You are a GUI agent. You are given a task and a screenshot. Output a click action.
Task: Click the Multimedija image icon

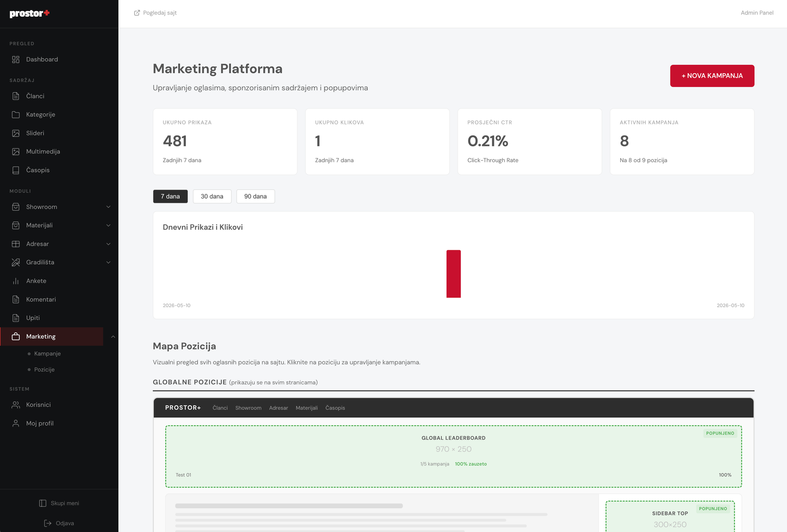[x=16, y=151]
